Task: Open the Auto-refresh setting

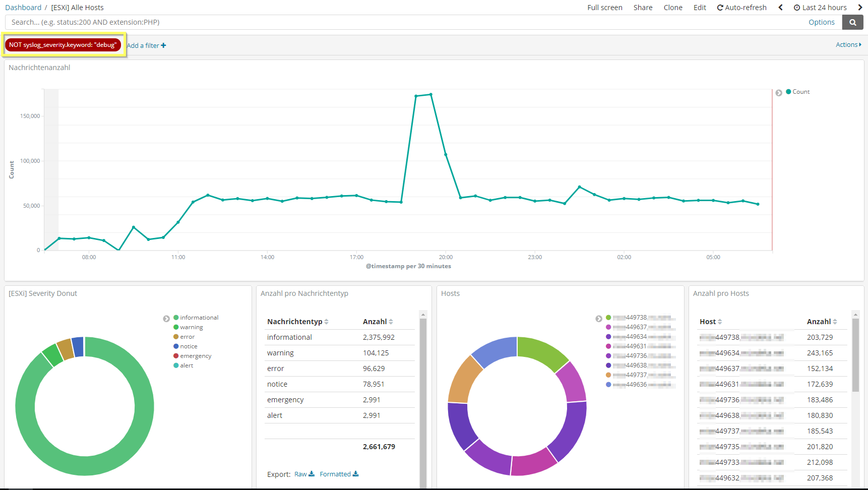Action: [x=741, y=8]
